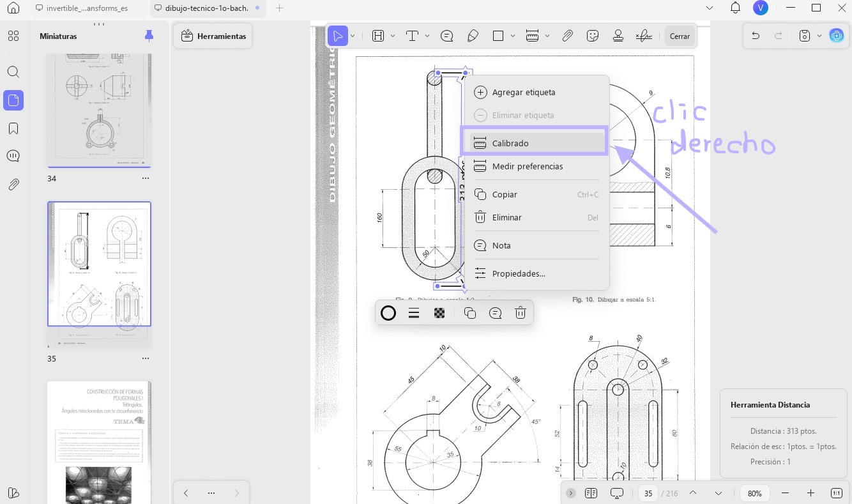Expand the bottom bar arrow button
The image size is (852, 504).
pyautogui.click(x=571, y=493)
